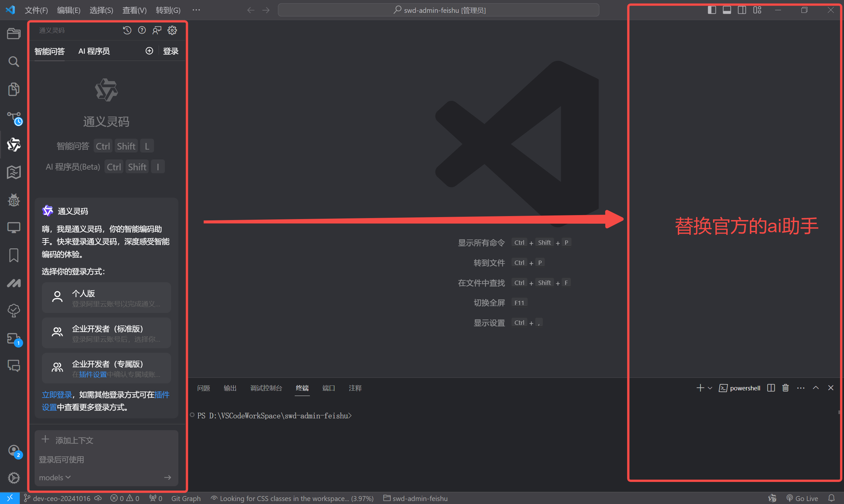Open feedback icon in Lingma panel header
This screenshot has height=504, width=844.
coord(157,30)
